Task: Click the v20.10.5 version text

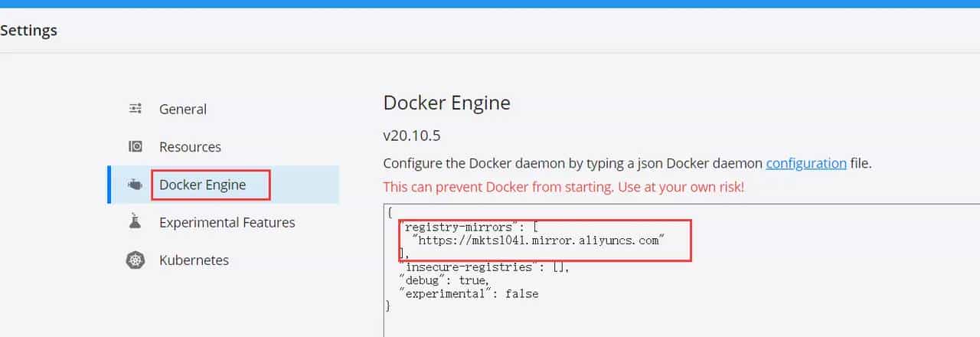Action: tap(411, 136)
